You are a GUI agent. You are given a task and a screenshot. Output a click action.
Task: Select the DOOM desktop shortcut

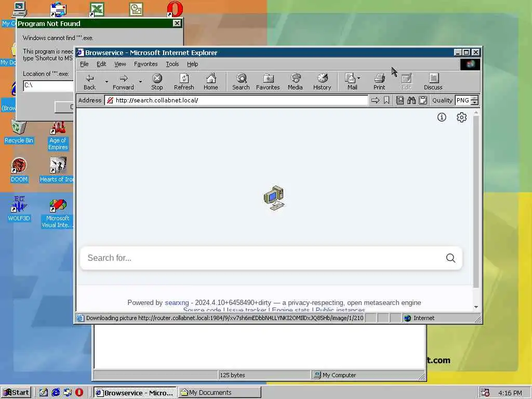coord(19,170)
